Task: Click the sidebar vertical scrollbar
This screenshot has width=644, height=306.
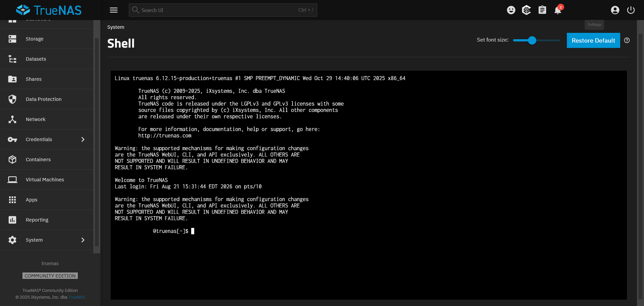Action: (97, 142)
